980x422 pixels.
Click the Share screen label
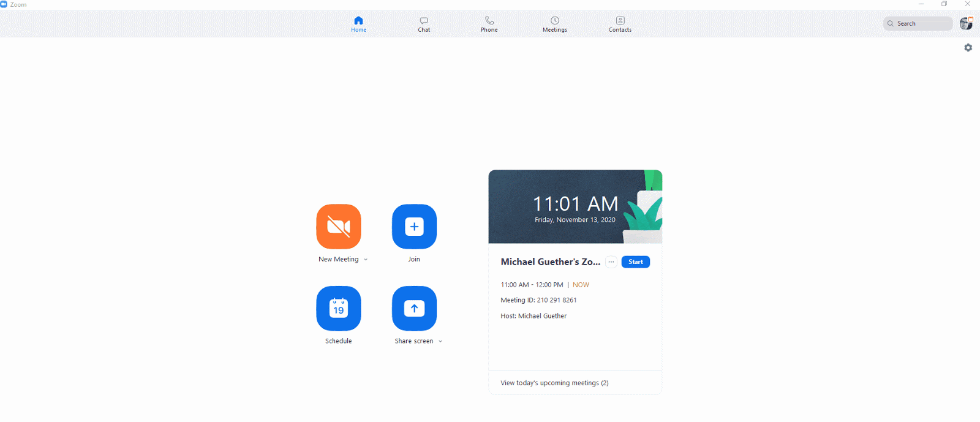413,341
